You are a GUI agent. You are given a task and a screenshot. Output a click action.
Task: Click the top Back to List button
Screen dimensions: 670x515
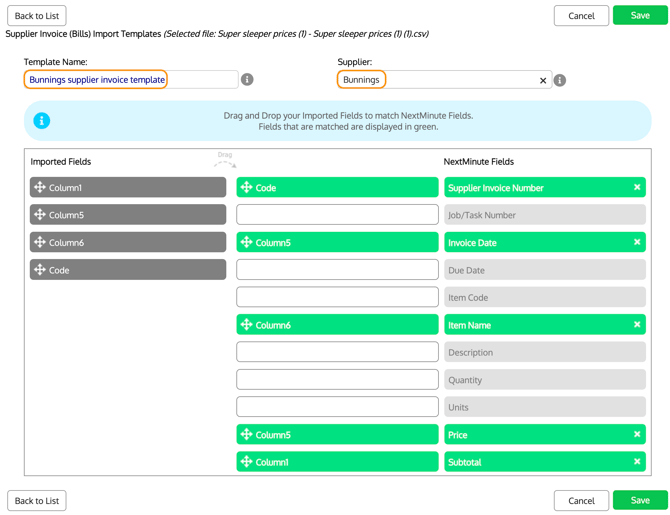point(37,16)
